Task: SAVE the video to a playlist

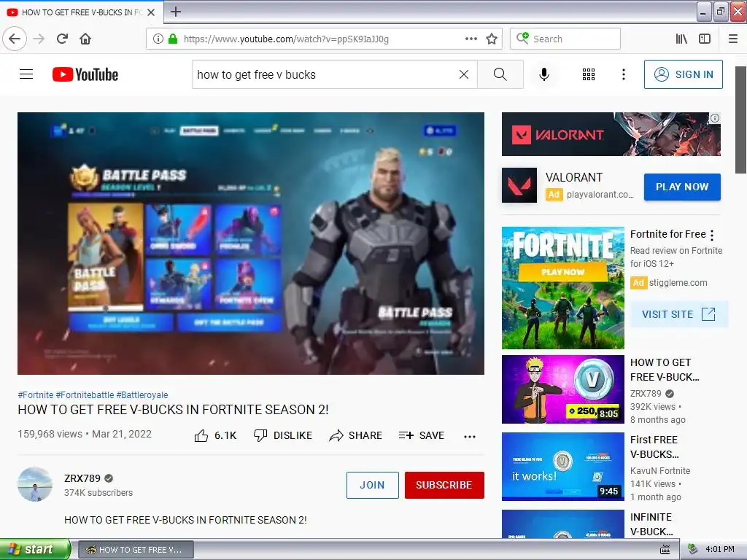Action: click(x=421, y=435)
